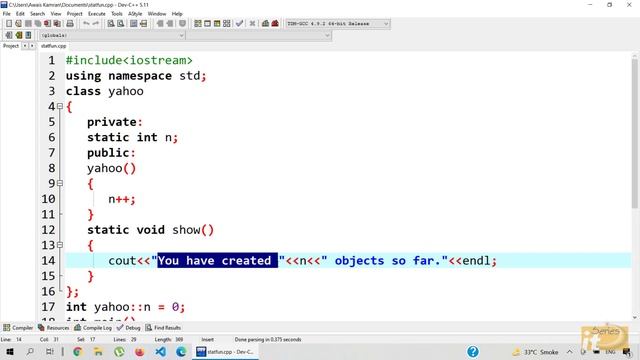
Task: Open the Window menu
Action: (157, 13)
